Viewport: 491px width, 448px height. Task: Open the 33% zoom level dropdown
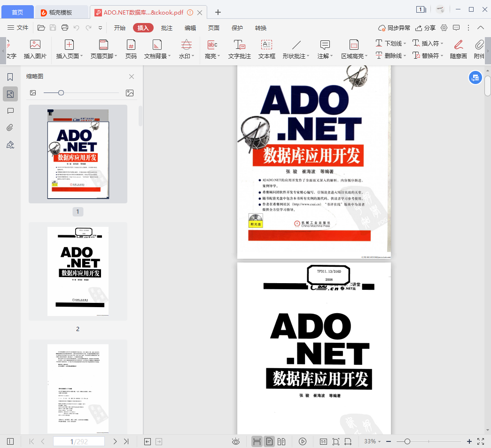point(373,441)
